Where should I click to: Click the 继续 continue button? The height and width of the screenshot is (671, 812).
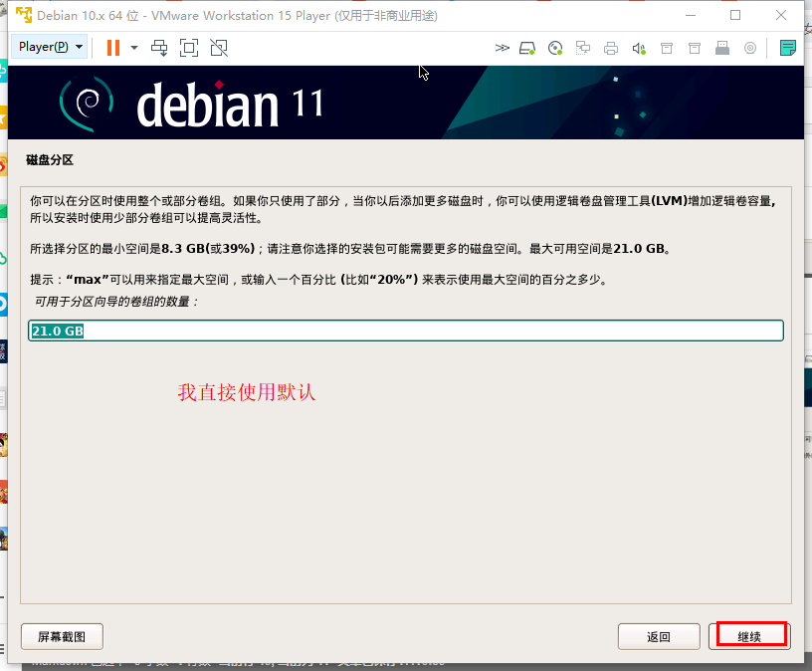click(x=751, y=635)
